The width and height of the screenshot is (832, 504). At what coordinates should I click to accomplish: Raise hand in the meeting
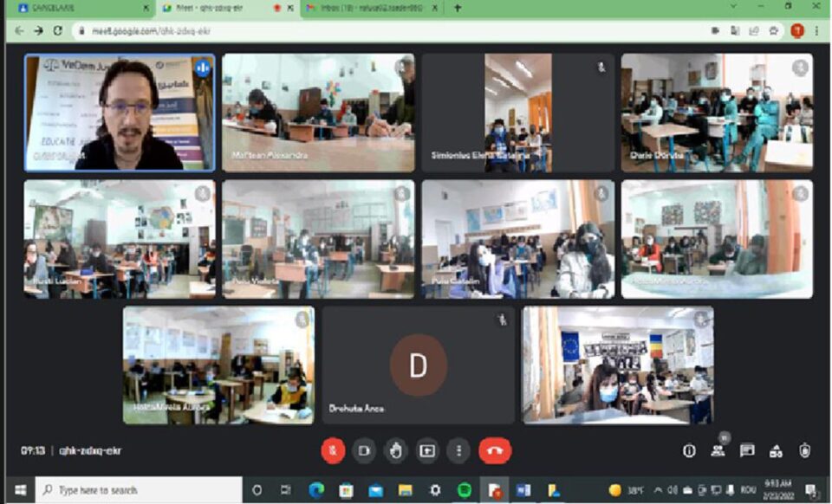coord(396,450)
